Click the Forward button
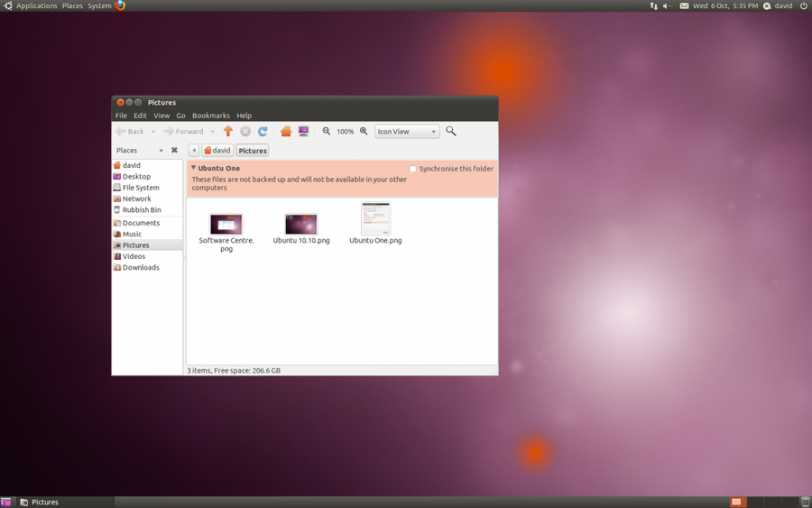Viewport: 812px width, 508px height. point(183,132)
